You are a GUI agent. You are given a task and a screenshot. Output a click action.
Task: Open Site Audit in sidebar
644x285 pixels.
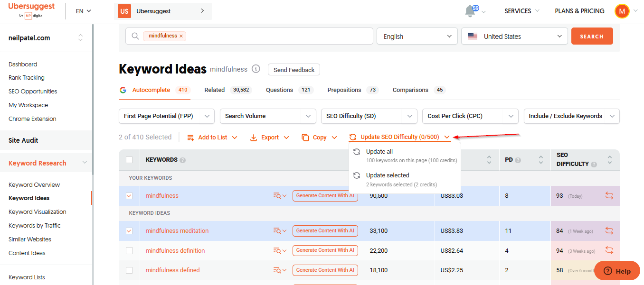23,140
